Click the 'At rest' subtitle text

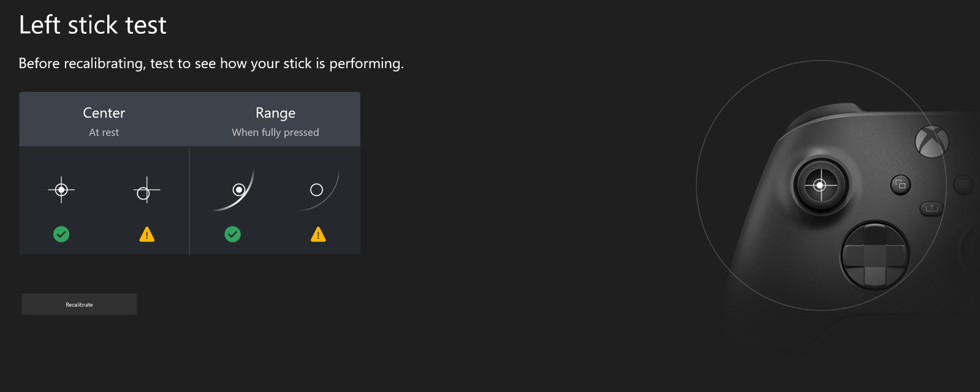tap(104, 132)
